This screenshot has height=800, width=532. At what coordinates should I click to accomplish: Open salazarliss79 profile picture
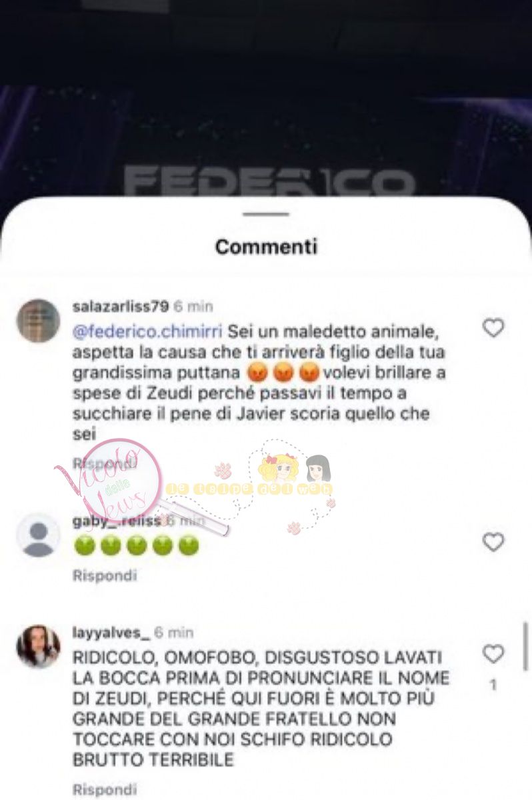(x=38, y=321)
